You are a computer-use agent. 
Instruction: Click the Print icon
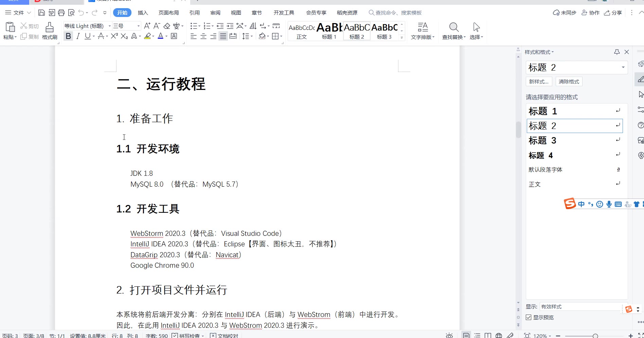pyautogui.click(x=61, y=13)
